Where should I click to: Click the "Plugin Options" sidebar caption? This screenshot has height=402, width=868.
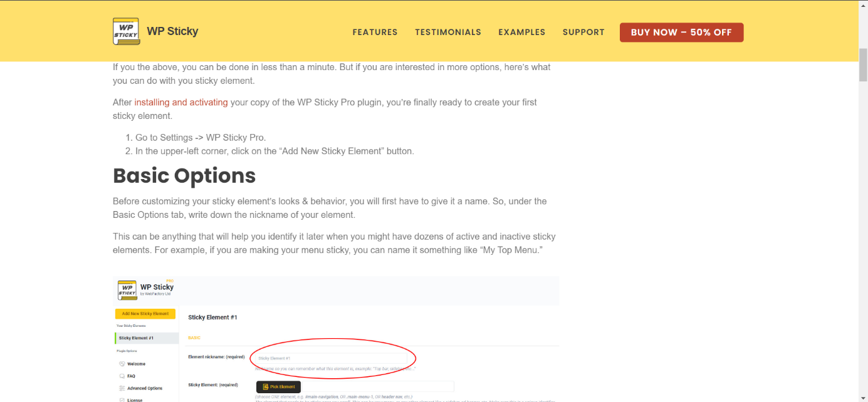point(128,351)
